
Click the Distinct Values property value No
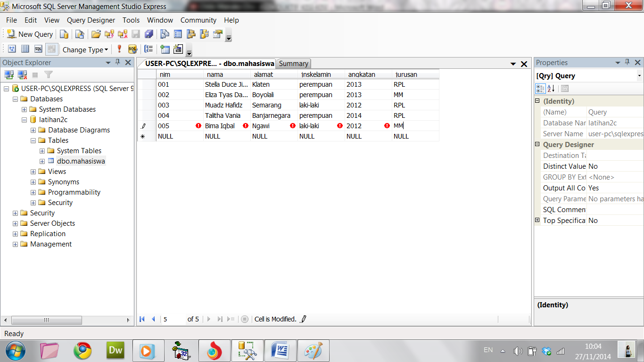click(615, 166)
